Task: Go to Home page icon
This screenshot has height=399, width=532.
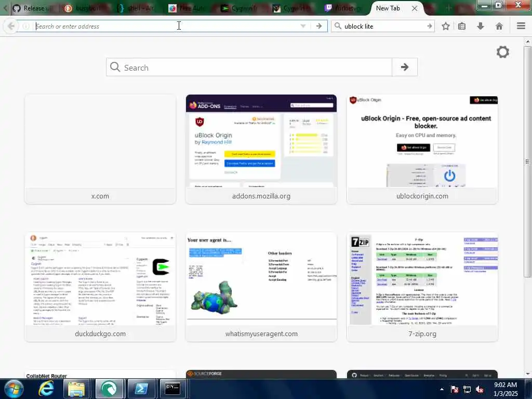Action: tap(499, 26)
